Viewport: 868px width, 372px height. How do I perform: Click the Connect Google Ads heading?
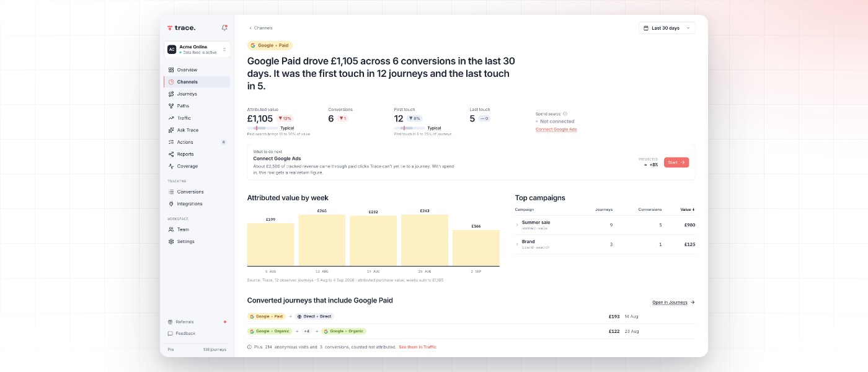(277, 159)
